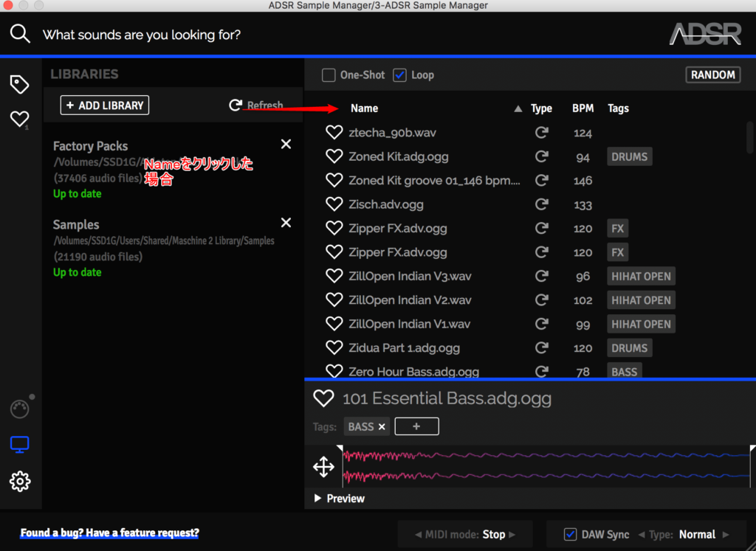Click right arrow next to Type Normal
The image size is (756, 551).
point(726,534)
